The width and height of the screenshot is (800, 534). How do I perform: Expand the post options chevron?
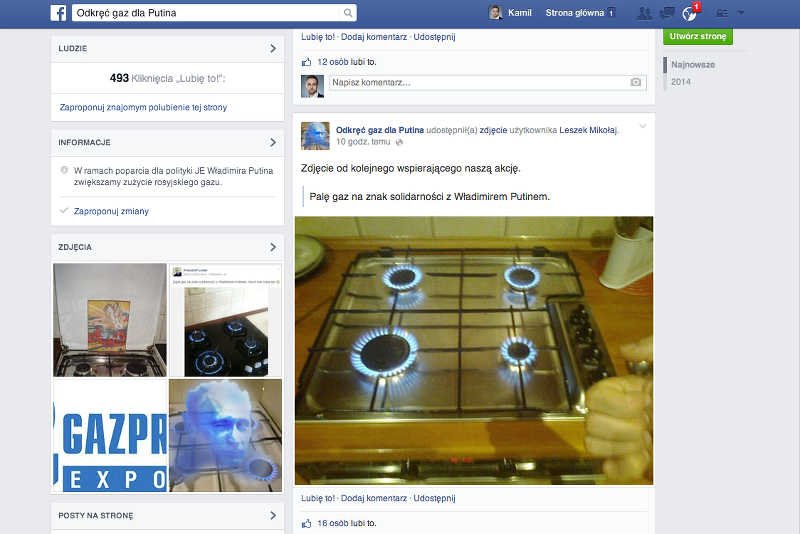642,126
